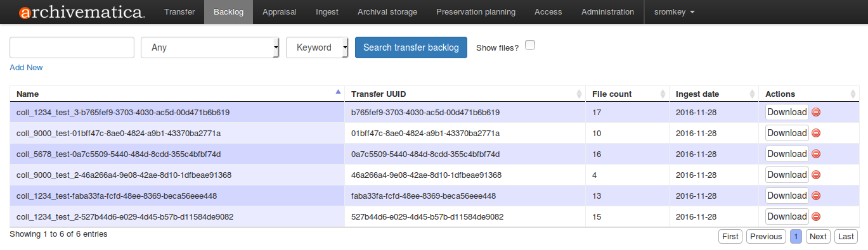This screenshot has width=868, height=250.
Task: Open the Any field selector dropdown
Action: click(x=211, y=47)
